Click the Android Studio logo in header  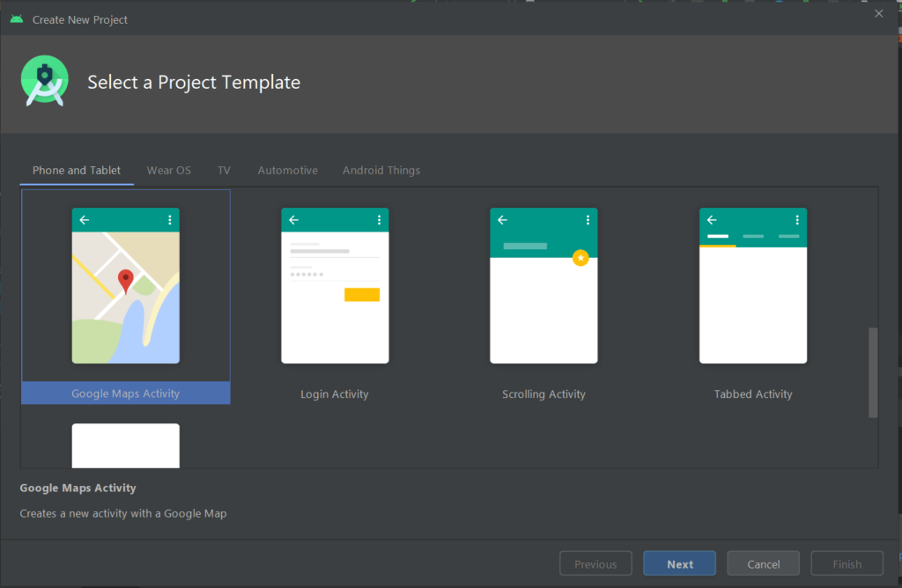pos(44,82)
